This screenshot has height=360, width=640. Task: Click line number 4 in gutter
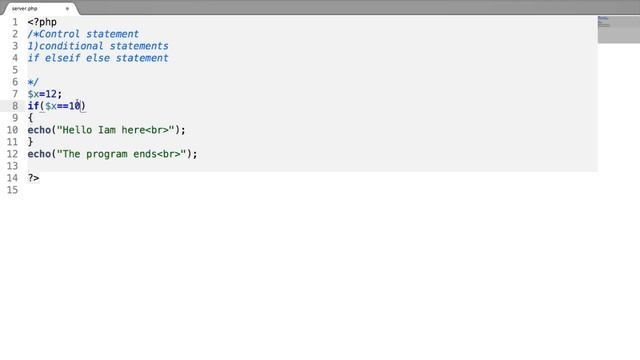click(15, 58)
